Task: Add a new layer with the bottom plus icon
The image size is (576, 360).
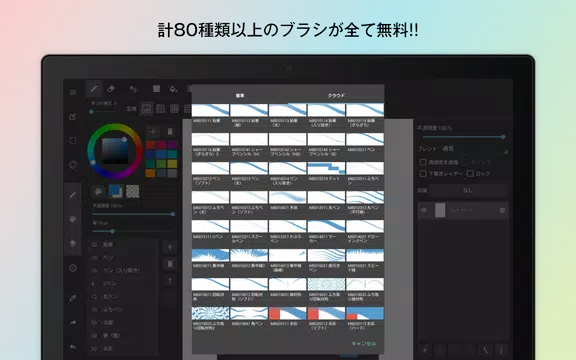Action: [425, 350]
